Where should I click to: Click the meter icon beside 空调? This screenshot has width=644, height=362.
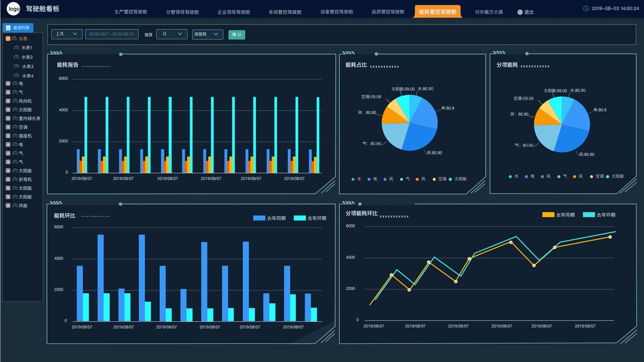point(14,127)
